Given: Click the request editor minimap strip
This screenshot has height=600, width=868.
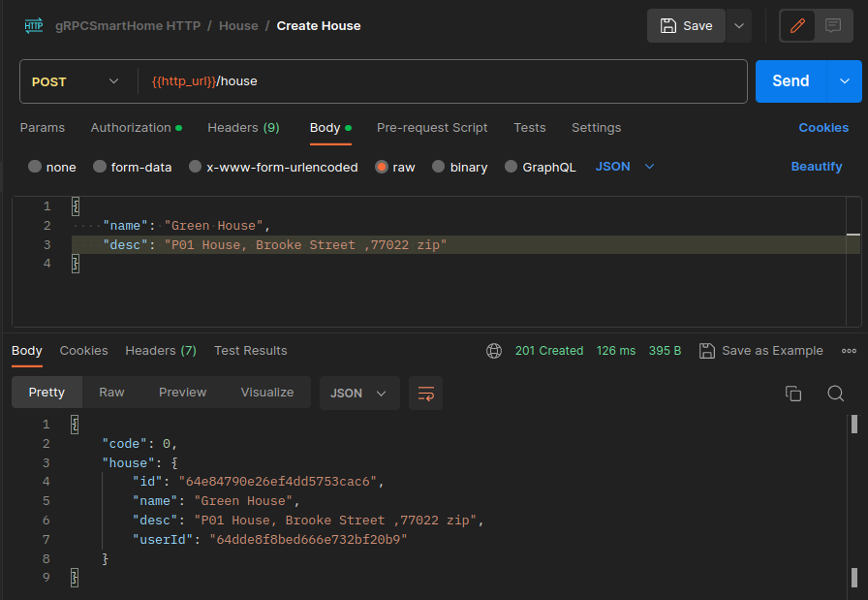Looking at the screenshot, I should (853, 261).
